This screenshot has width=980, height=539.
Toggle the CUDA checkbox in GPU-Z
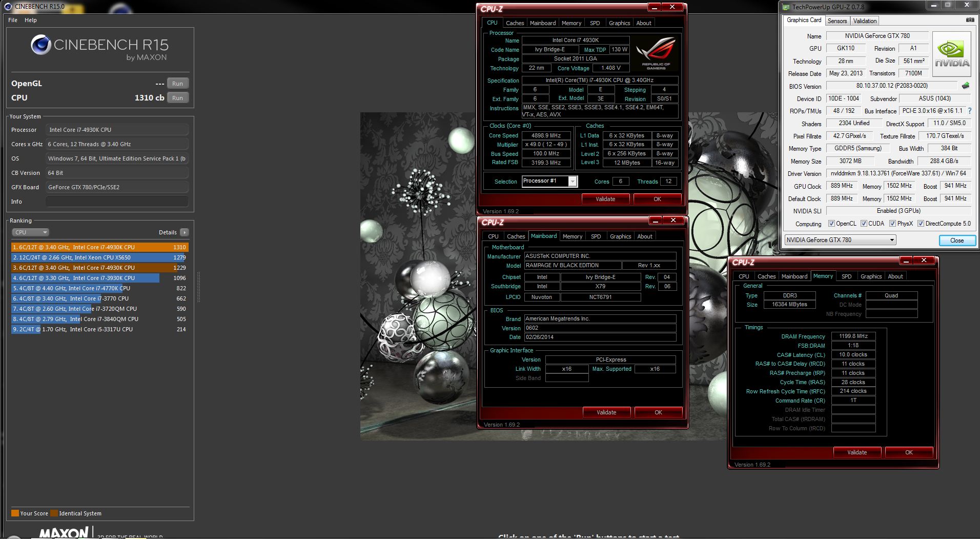[864, 224]
